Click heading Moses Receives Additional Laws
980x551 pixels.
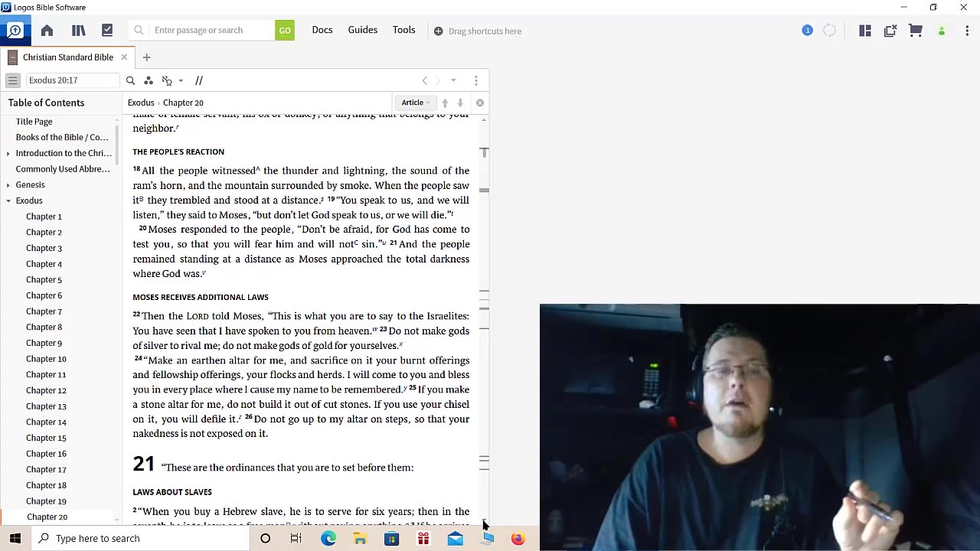(201, 297)
